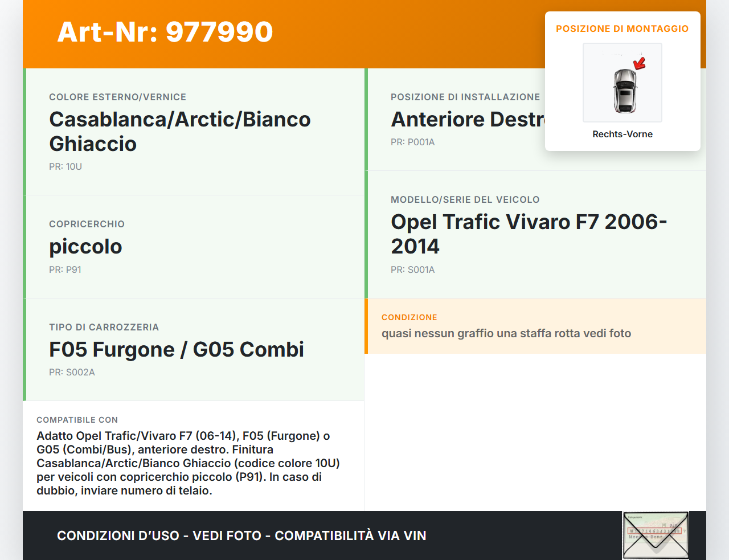729x560 pixels.
Task: Click the PR: P91 code
Action: [65, 270]
